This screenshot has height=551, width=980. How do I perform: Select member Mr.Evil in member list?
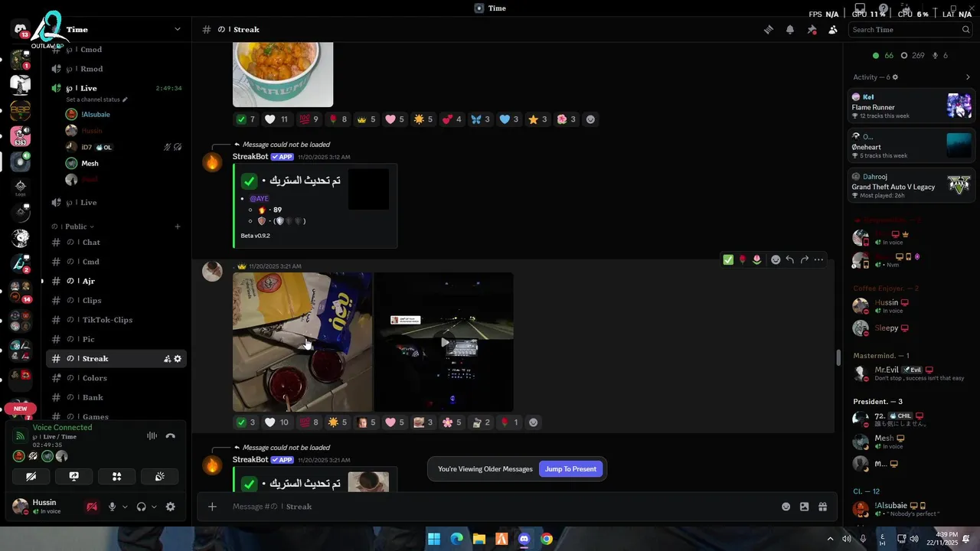[911, 373]
